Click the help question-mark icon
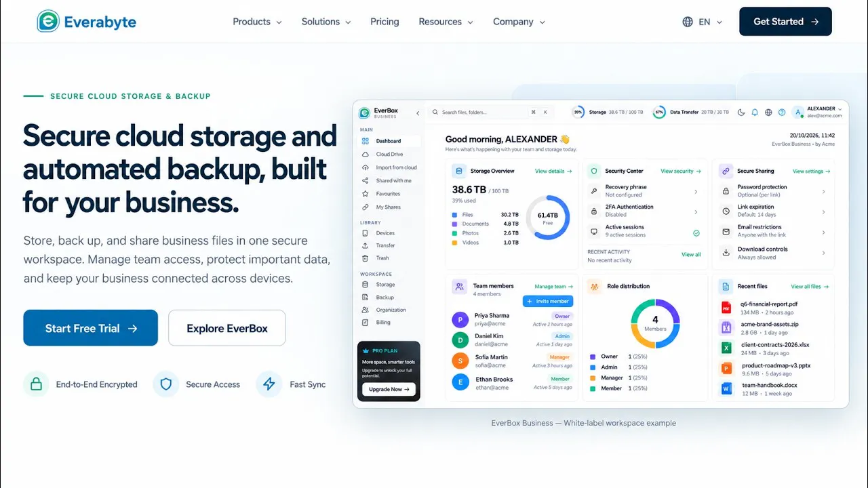 [782, 113]
